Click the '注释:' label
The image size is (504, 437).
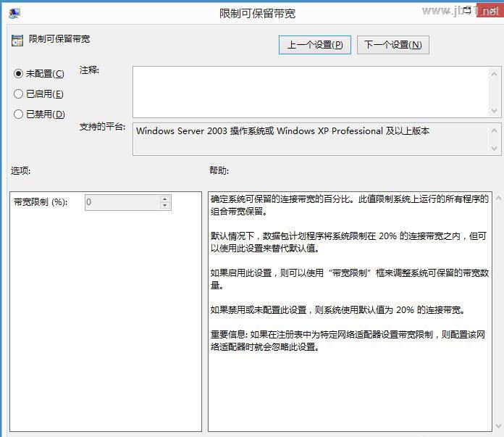pyautogui.click(x=89, y=70)
